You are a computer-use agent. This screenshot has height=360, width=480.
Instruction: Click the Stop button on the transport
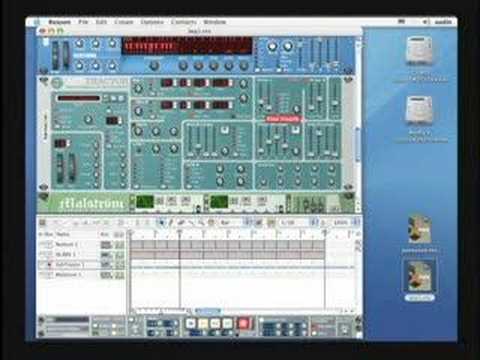[191, 323]
